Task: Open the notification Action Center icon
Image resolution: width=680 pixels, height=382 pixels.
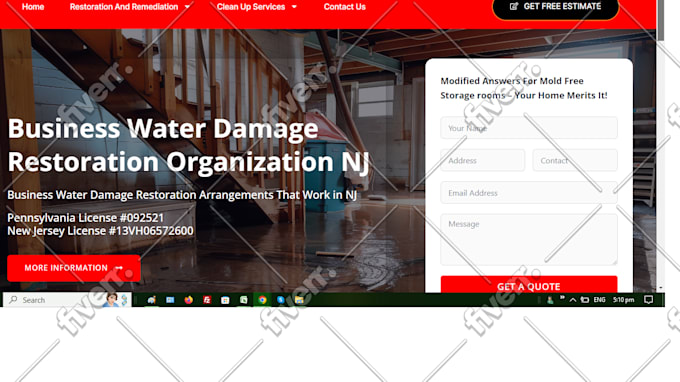Action: (x=648, y=300)
